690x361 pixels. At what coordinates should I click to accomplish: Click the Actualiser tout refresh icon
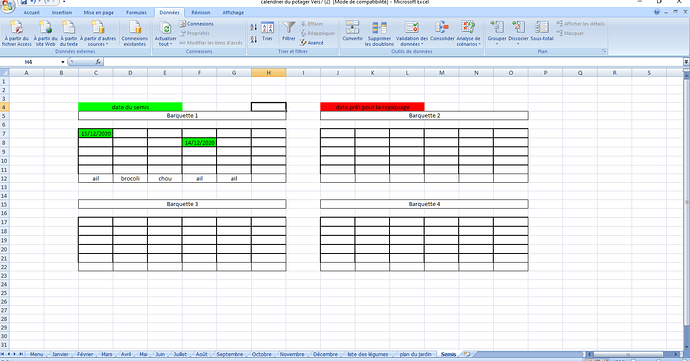coord(165,29)
